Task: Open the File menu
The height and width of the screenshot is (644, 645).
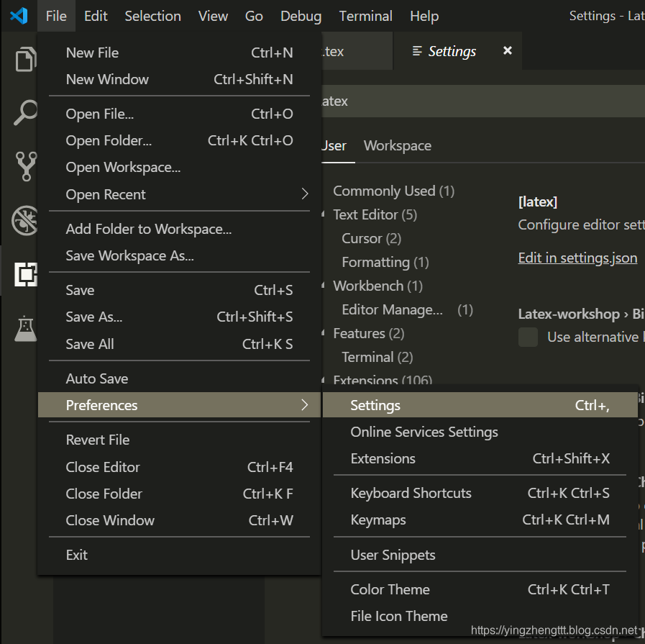Action: click(x=56, y=16)
